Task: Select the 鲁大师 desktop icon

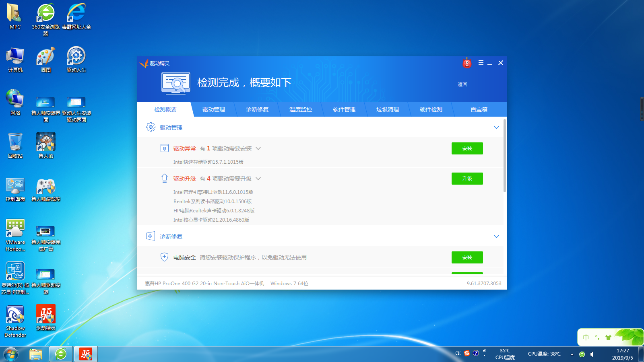Action: click(45, 146)
